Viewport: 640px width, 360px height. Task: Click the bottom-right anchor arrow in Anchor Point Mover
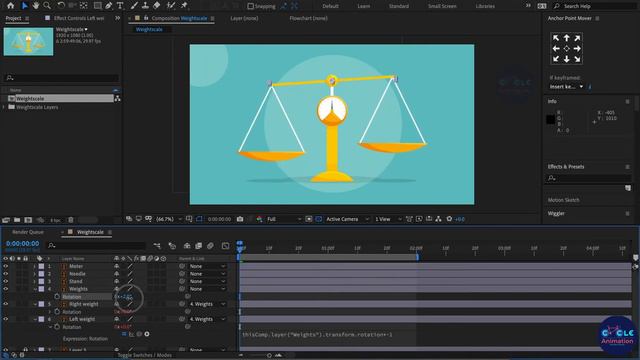pyautogui.click(x=577, y=59)
